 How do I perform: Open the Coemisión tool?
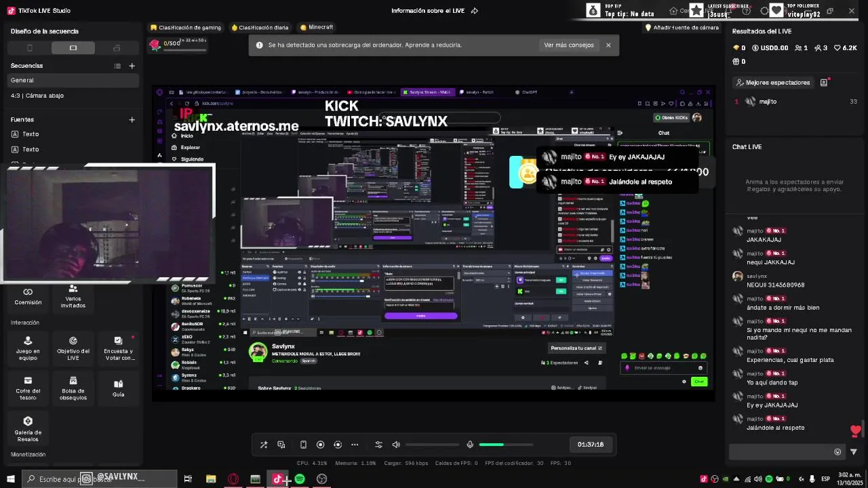coord(28,296)
